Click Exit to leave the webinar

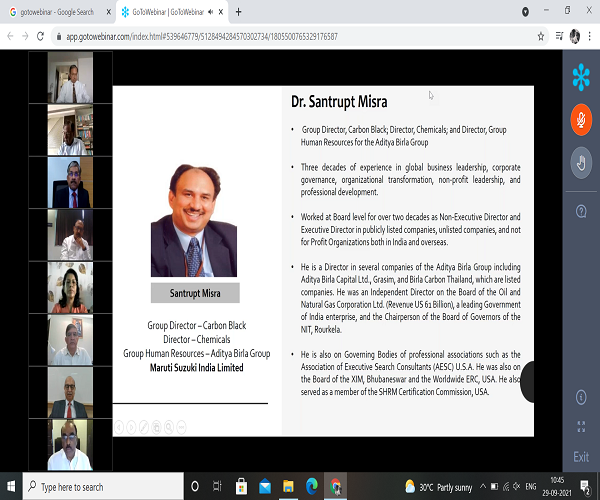click(x=581, y=457)
